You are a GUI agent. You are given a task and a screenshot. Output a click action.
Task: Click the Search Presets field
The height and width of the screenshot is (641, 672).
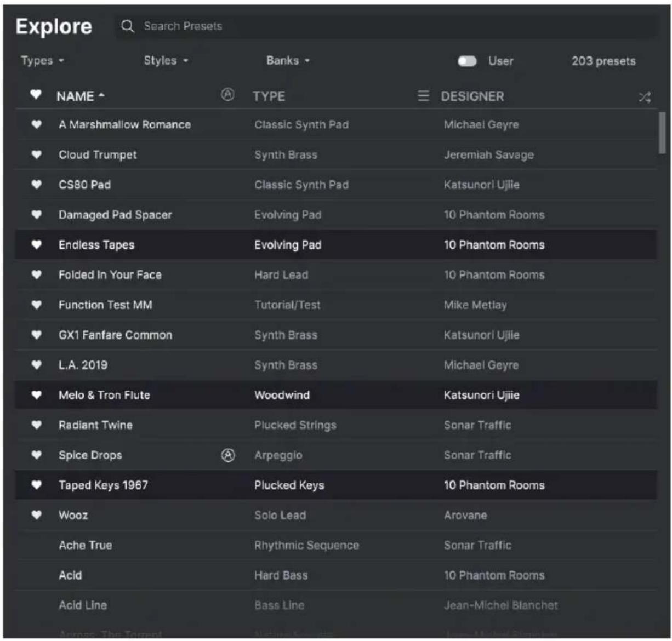385,26
